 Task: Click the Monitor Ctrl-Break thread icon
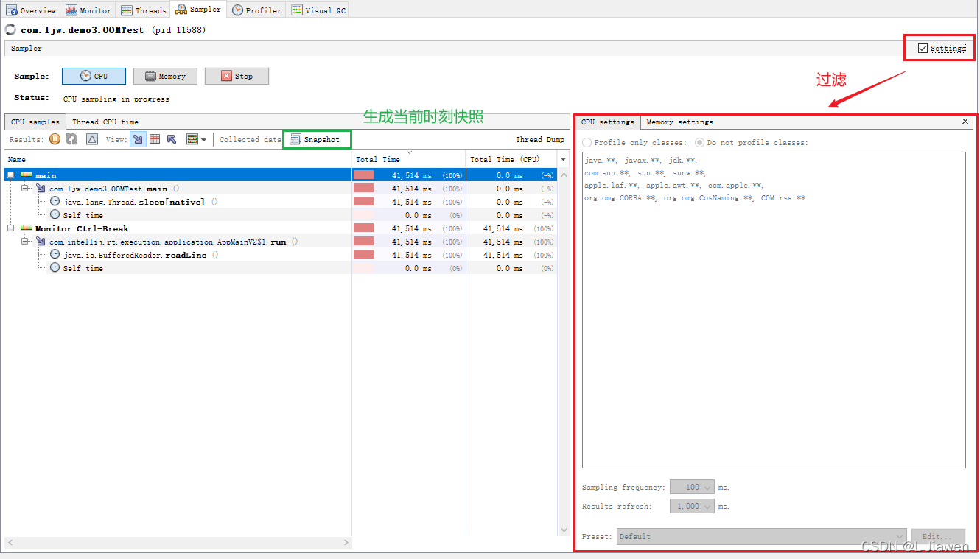27,228
